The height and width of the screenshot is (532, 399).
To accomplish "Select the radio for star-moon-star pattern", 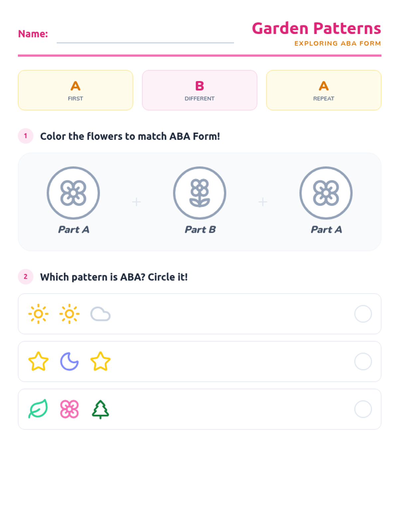I will 363,361.
